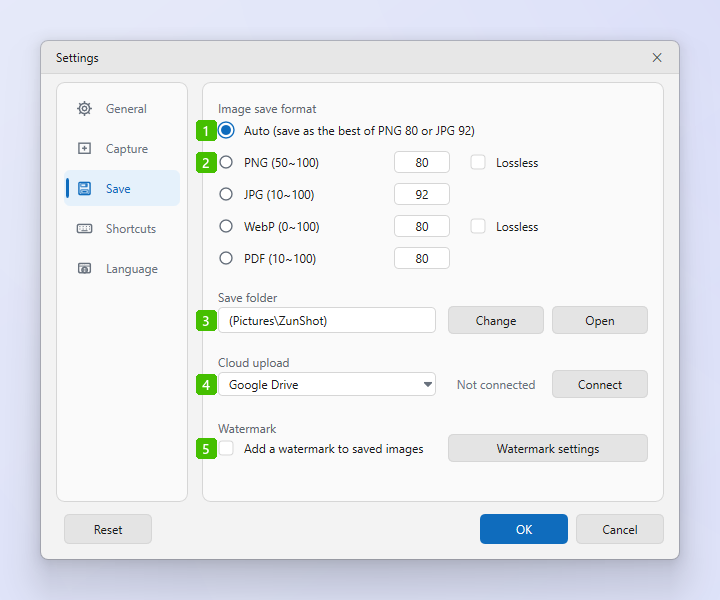Confirm with the OK button
This screenshot has height=600, width=720.
524,529
